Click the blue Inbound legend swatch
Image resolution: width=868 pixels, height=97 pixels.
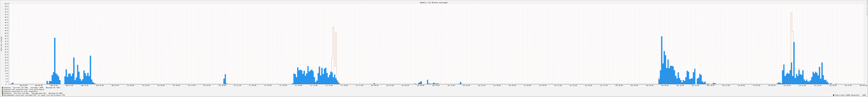coord(3,87)
